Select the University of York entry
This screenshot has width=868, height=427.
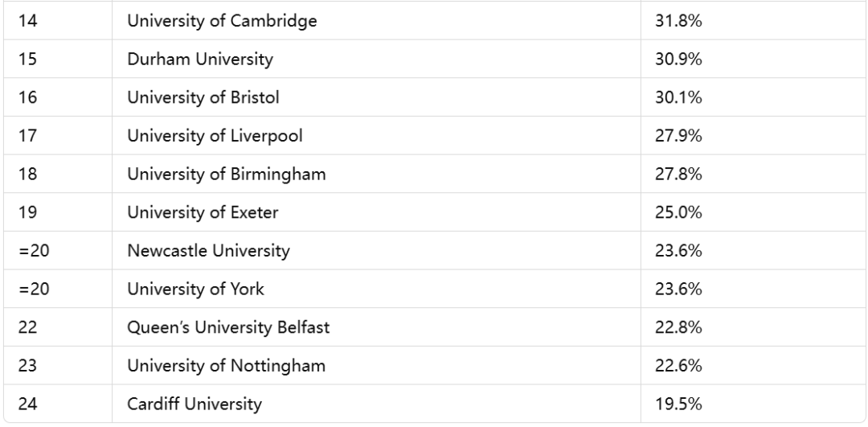195,289
